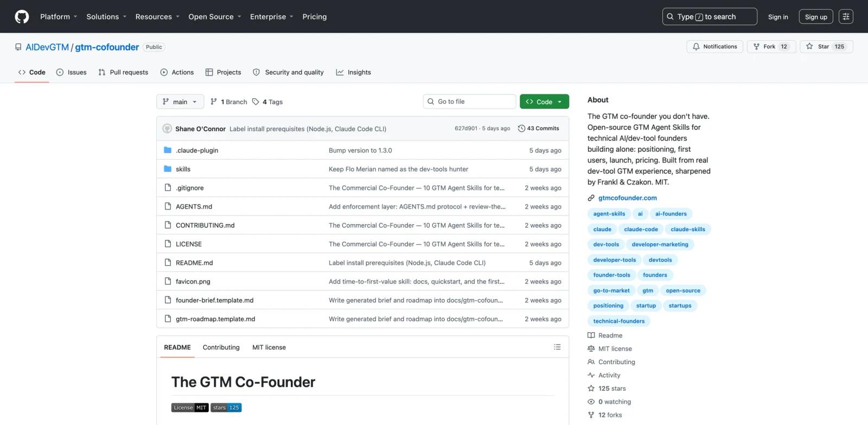The width and height of the screenshot is (868, 425).
Task: Click the pulse icon next to Activity
Action: coord(591,375)
